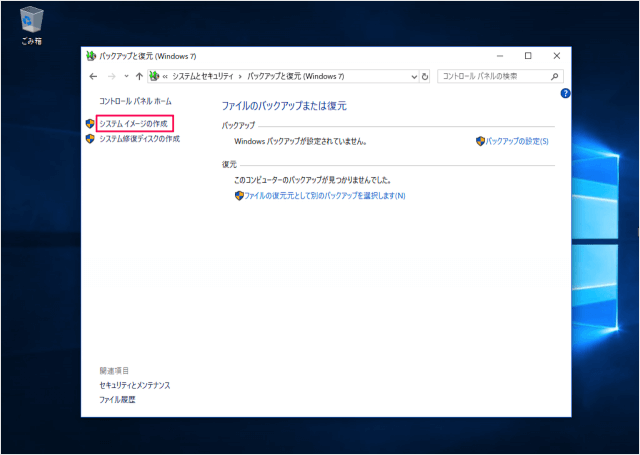The image size is (640, 455).
Task: Click the blue help question mark icon
Action: pyautogui.click(x=565, y=93)
